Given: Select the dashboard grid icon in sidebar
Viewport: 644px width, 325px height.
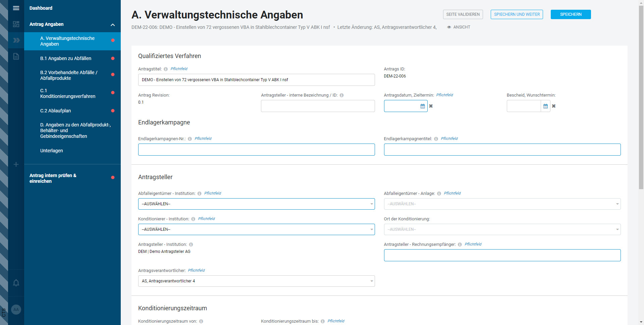Looking at the screenshot, I should [x=16, y=24].
